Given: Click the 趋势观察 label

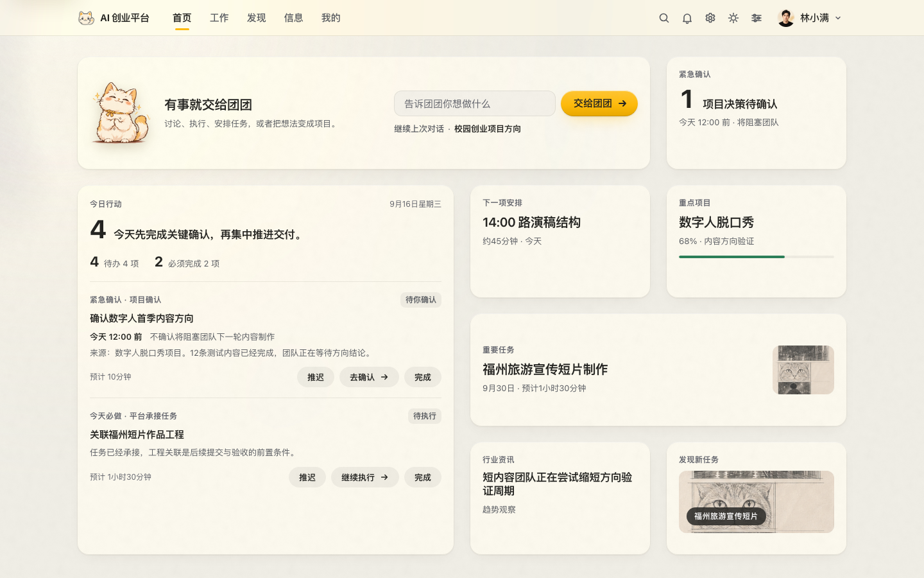Looking at the screenshot, I should coord(499,510).
